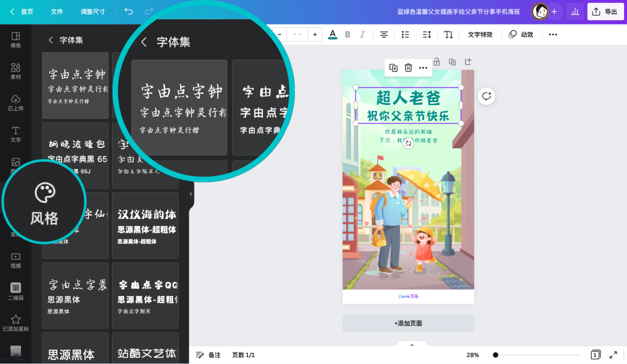Select the 超人老爸 heading text

click(x=408, y=98)
